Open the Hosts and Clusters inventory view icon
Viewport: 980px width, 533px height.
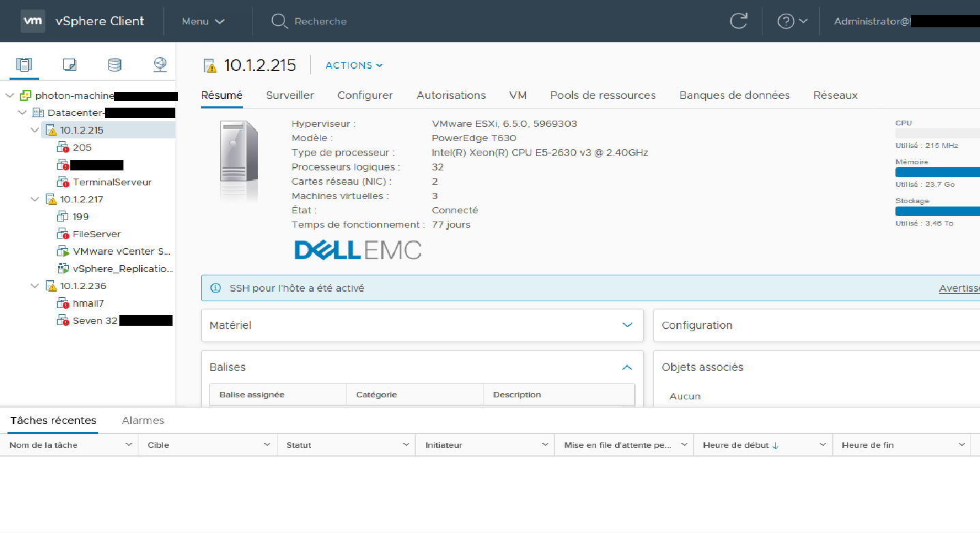pos(25,65)
